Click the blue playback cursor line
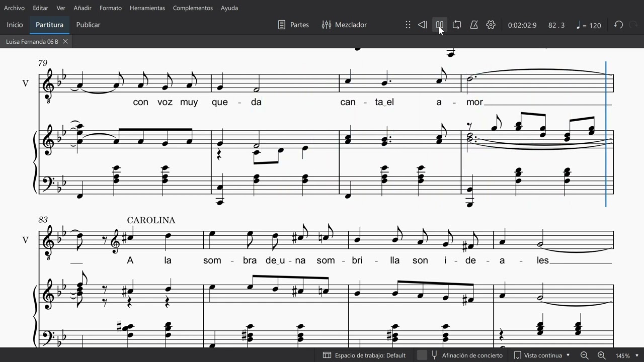Screen dimensions: 644x362 (606, 134)
